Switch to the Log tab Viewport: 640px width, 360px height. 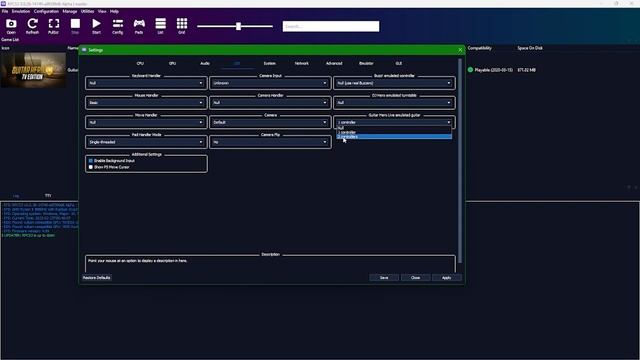coord(16,196)
